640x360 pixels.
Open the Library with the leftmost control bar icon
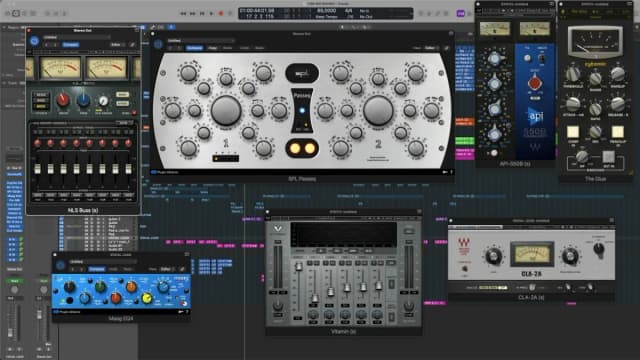pyautogui.click(x=7, y=13)
